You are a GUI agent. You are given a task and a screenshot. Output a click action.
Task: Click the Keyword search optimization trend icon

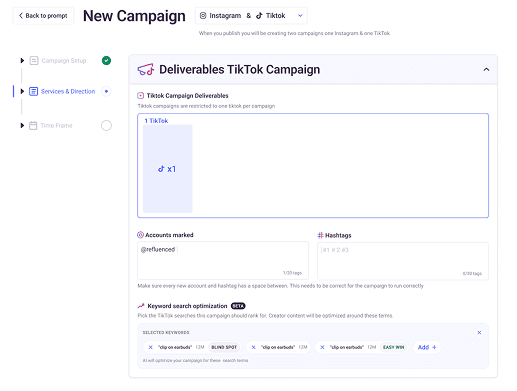tap(141, 306)
